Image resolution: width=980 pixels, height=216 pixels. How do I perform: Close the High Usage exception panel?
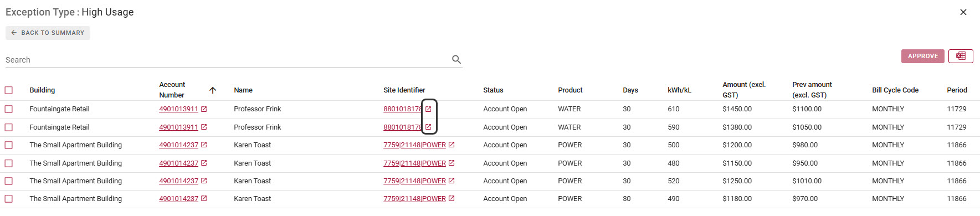click(963, 12)
